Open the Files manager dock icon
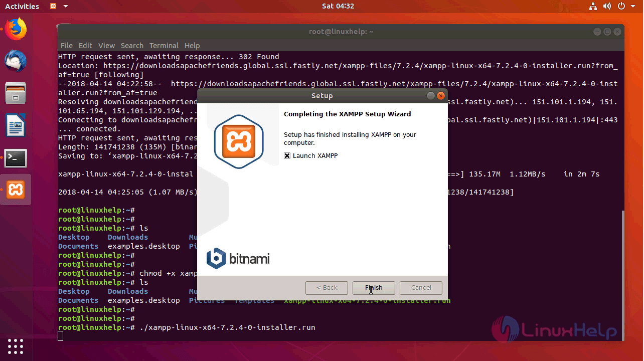The height and width of the screenshot is (361, 644). 16,93
